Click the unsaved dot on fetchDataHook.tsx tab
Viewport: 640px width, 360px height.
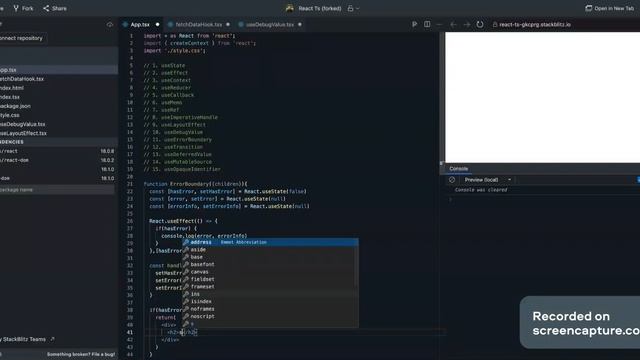(228, 24)
